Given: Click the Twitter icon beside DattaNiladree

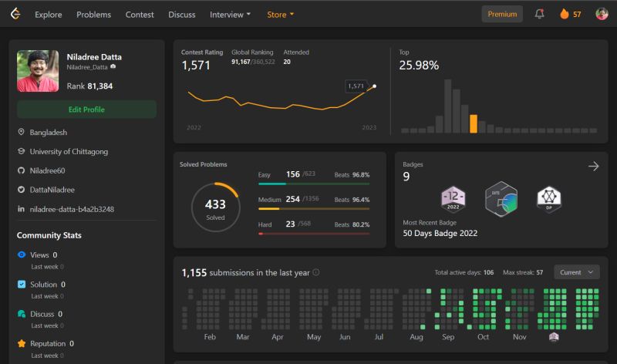Looking at the screenshot, I should [x=22, y=190].
